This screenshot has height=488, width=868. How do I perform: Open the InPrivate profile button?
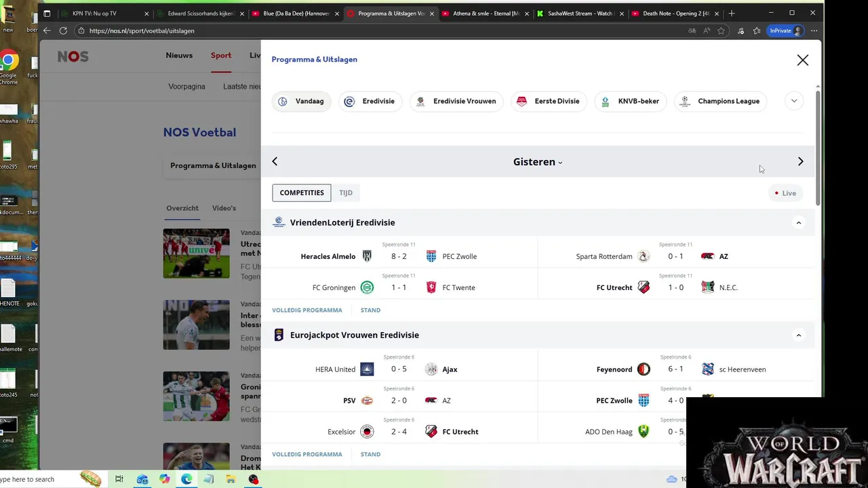coord(786,30)
